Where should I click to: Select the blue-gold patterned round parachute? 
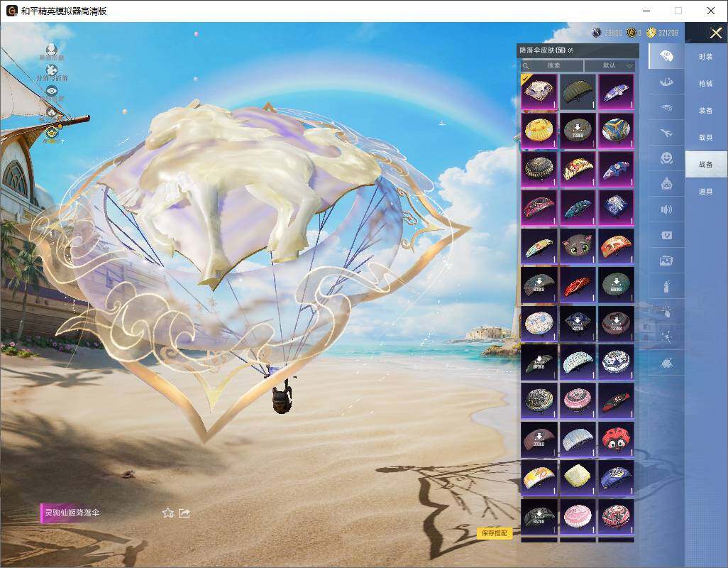pos(616,131)
